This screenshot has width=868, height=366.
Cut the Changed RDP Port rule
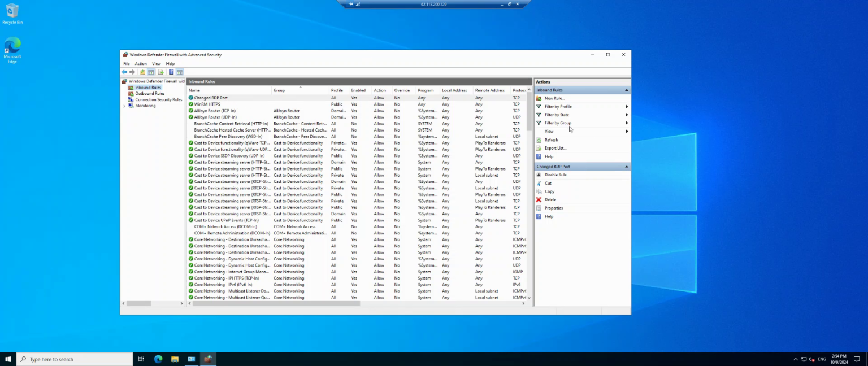tap(547, 183)
